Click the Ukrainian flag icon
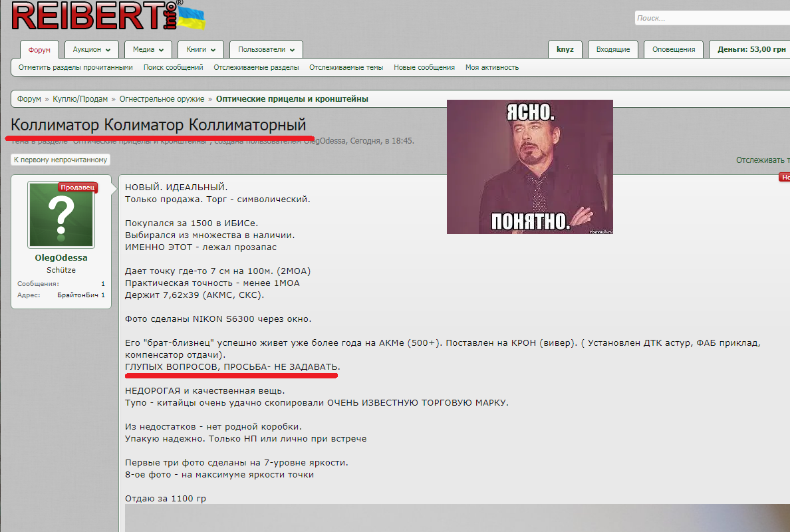Image resolution: width=790 pixels, height=532 pixels. 192,18
